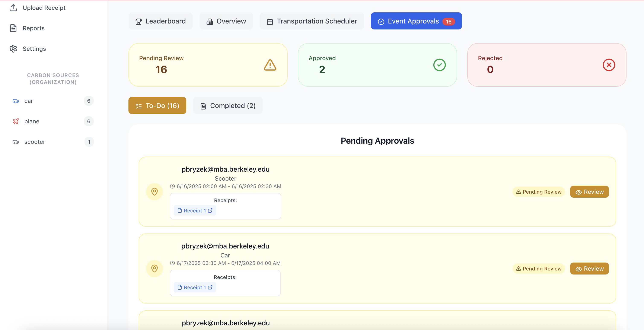644x330 pixels.
Task: Click the warning triangle in Pending Review card
Action: (270, 65)
